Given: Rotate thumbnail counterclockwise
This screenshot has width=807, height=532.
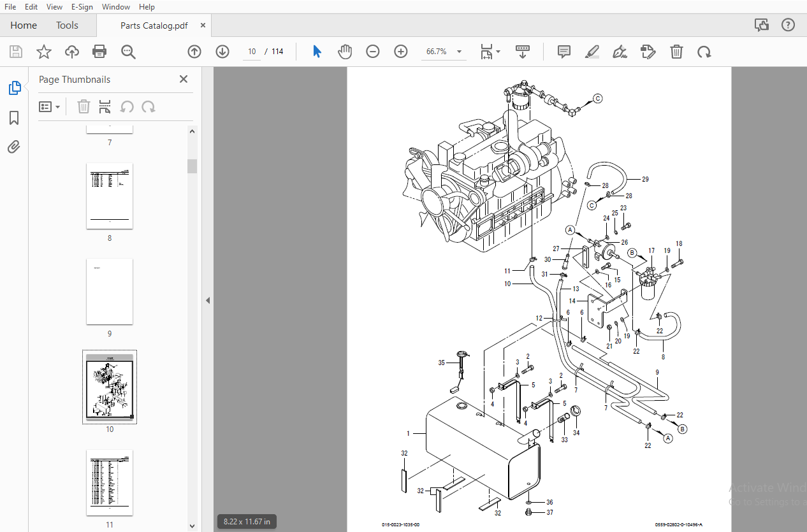Looking at the screenshot, I should point(127,106).
